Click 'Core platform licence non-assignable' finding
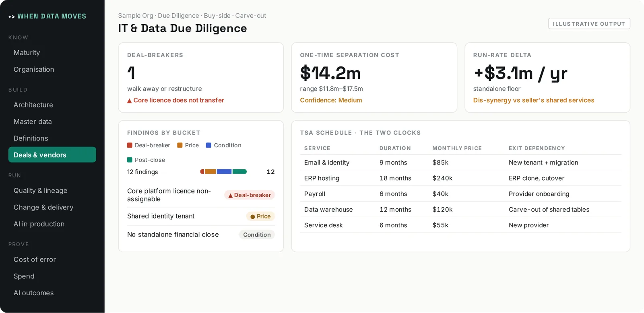The image size is (644, 313). coord(169,195)
